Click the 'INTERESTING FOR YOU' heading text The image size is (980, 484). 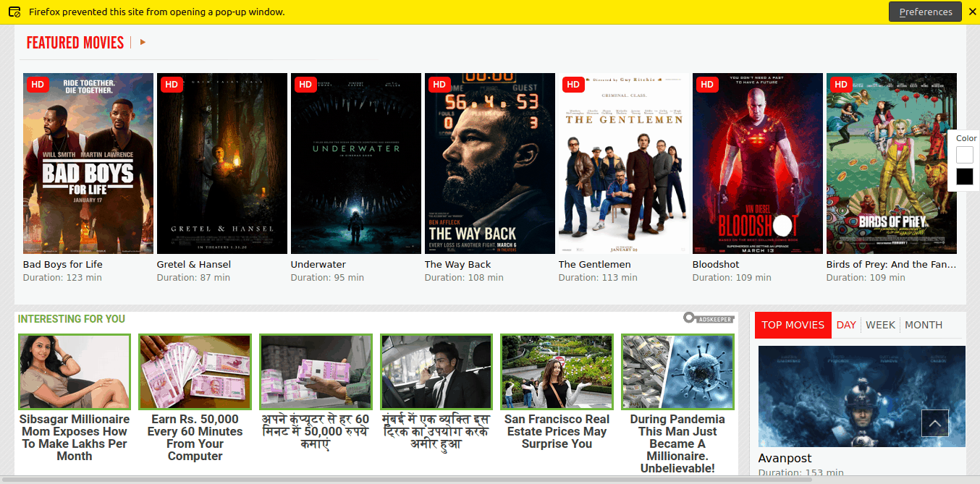[x=72, y=319]
